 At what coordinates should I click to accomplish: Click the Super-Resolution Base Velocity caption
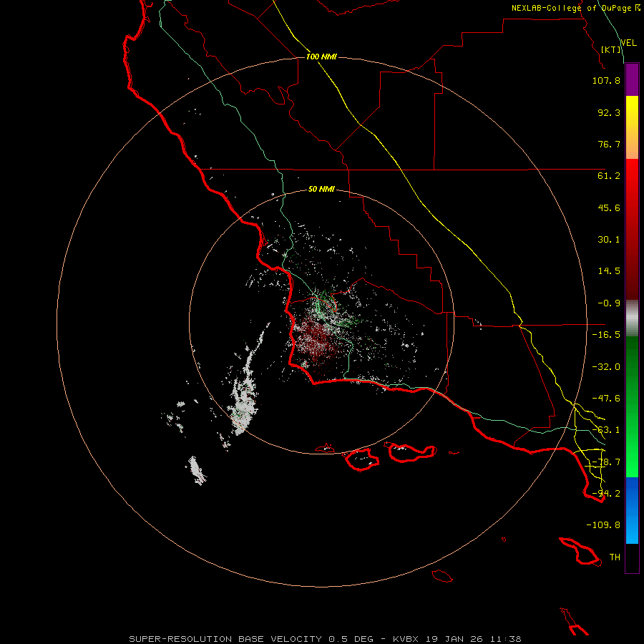[x=325, y=639]
